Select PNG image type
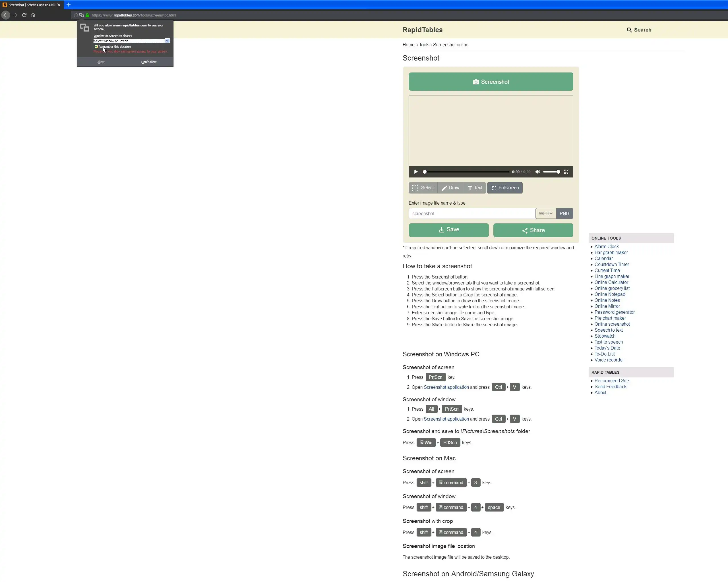The height and width of the screenshot is (582, 728). [564, 214]
